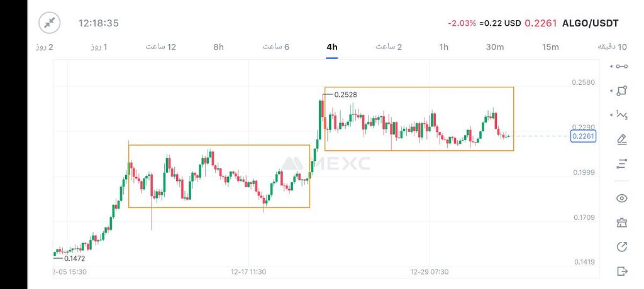The height and width of the screenshot is (289, 644).
Task: Expand the line tools submenu arrow
Action: (611, 66)
